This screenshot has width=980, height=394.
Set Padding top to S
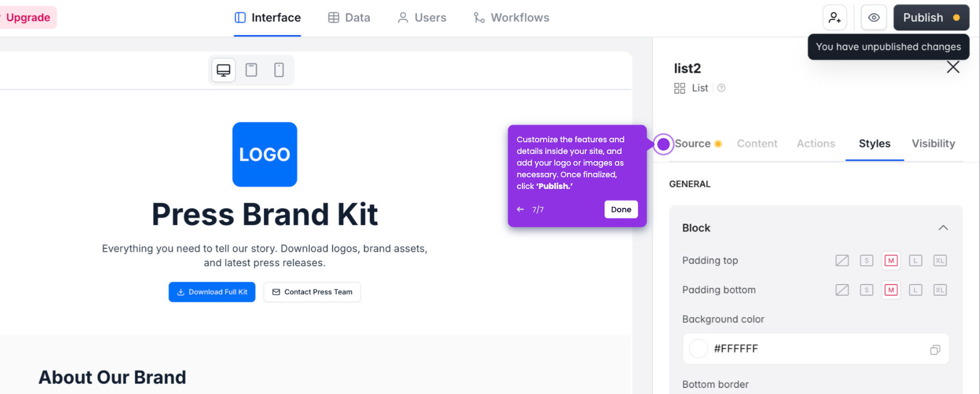(x=867, y=261)
